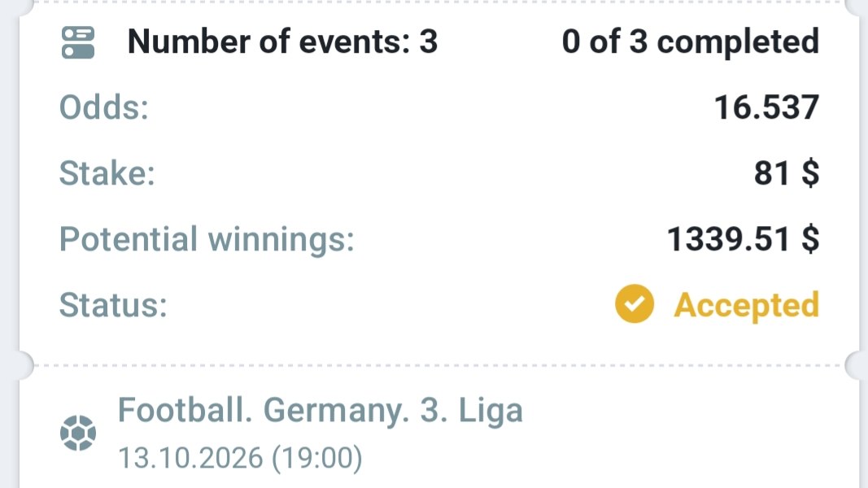Click the 1339.51 $ winnings amount

[743, 240]
